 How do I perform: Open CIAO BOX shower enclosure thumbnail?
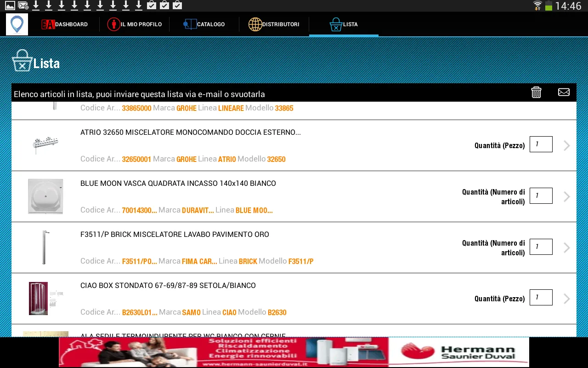45,298
